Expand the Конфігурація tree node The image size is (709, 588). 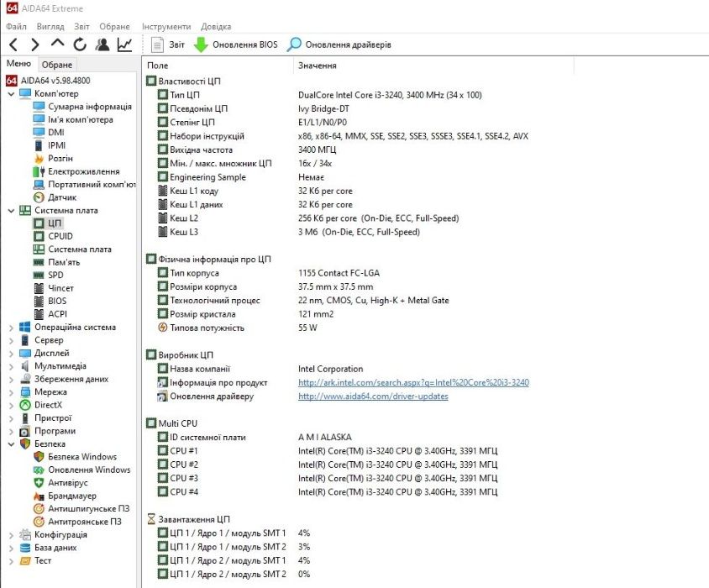point(11,535)
